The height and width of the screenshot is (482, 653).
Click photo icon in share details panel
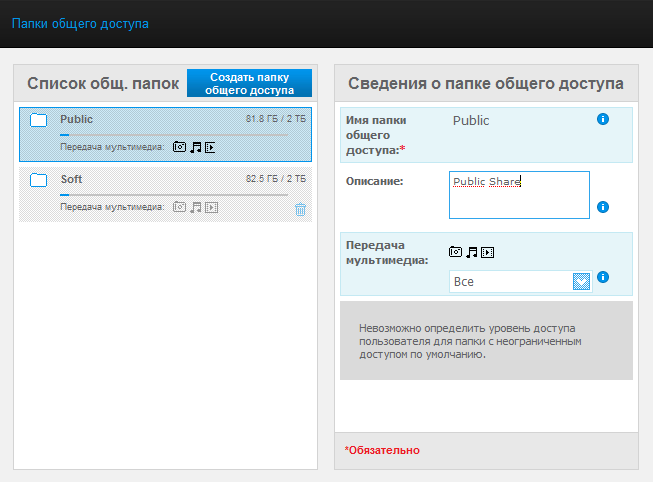[456, 252]
